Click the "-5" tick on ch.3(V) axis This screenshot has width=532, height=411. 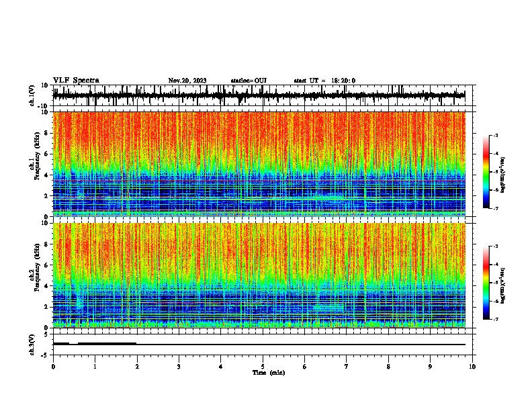45,355
